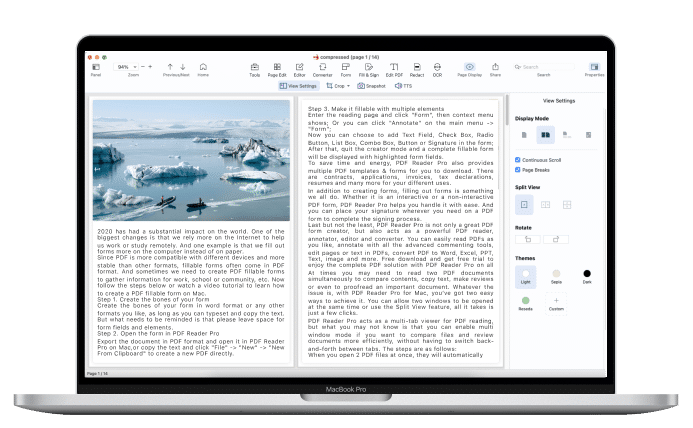Click the Converter icon in toolbar
Viewport: 693px width, 428px height.
[x=322, y=68]
